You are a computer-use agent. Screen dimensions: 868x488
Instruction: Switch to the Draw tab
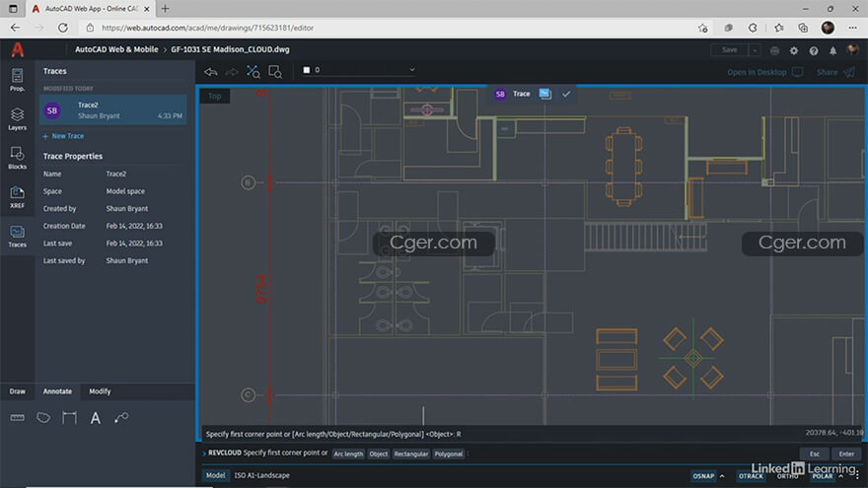coord(17,391)
